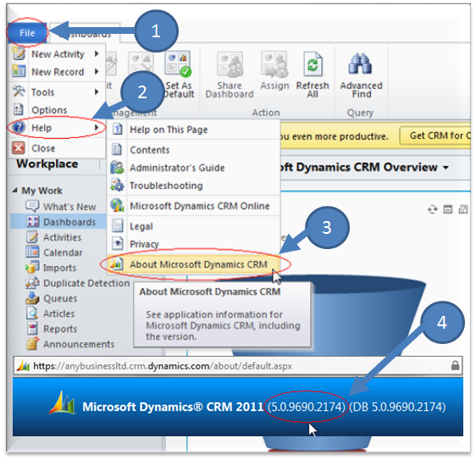Click the Tools hammer-and-wrench icon
Viewport: 476px width, 460px height.
19,91
